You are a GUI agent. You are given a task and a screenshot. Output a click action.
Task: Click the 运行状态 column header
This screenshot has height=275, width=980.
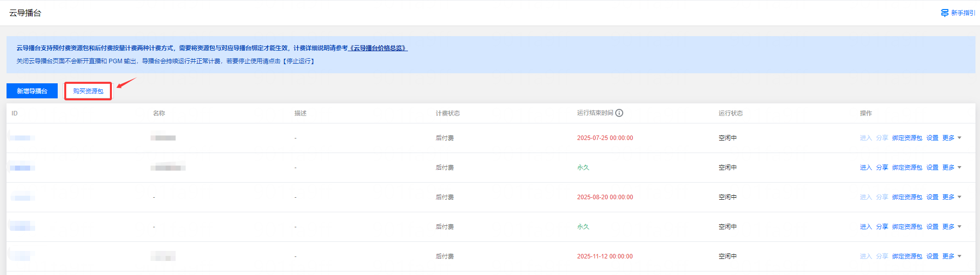click(x=731, y=113)
